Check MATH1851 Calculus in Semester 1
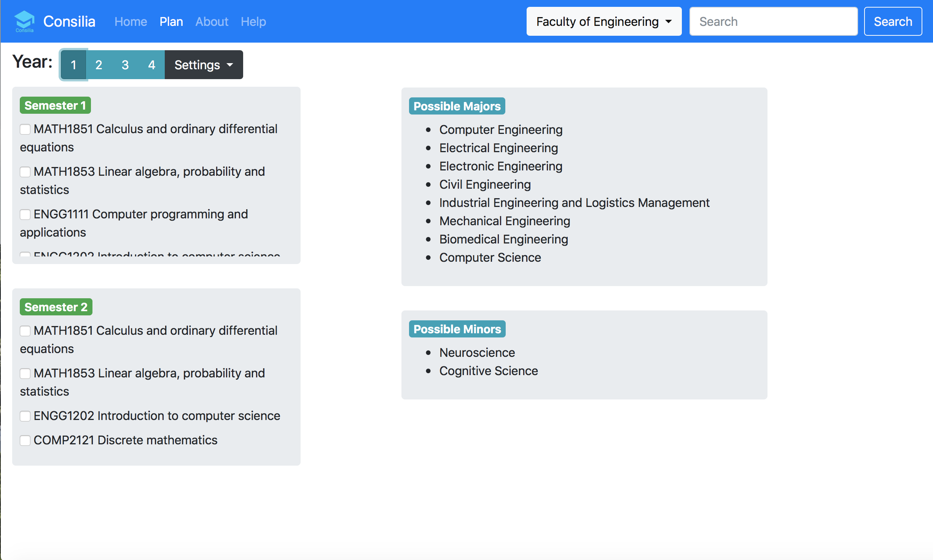 [x=25, y=129]
